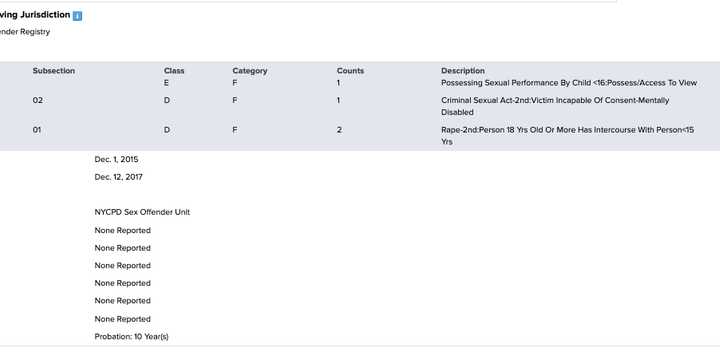Click the Possessing Sexual Performance By Child description

(569, 83)
